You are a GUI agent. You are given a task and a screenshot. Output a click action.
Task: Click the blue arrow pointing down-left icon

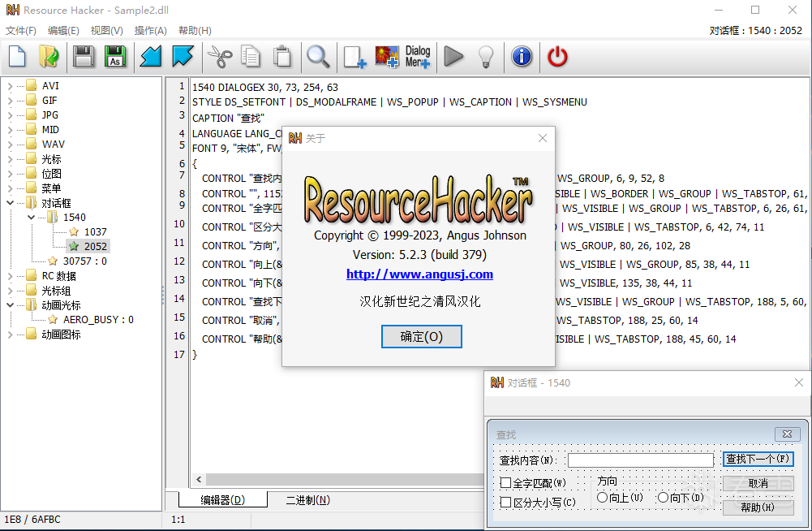(151, 57)
